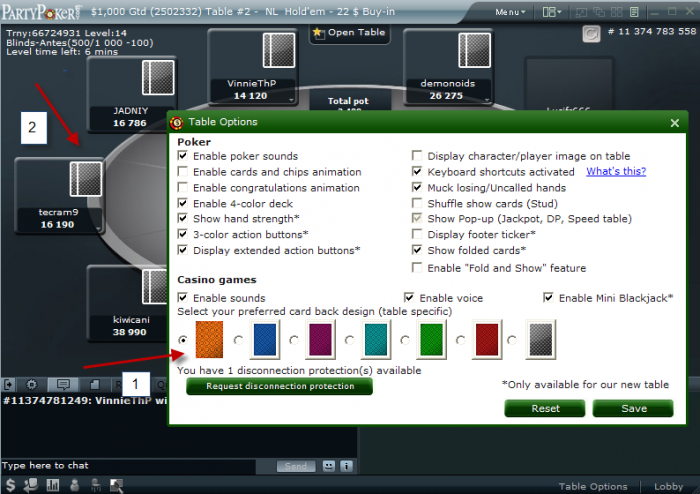The image size is (700, 494).
Task: Select the orange card back radio button
Action: pyautogui.click(x=183, y=340)
